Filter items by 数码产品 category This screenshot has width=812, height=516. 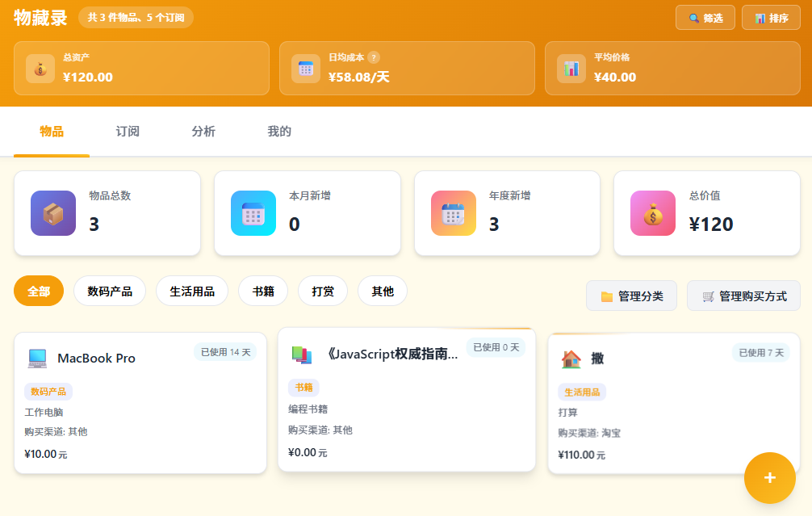coord(110,291)
